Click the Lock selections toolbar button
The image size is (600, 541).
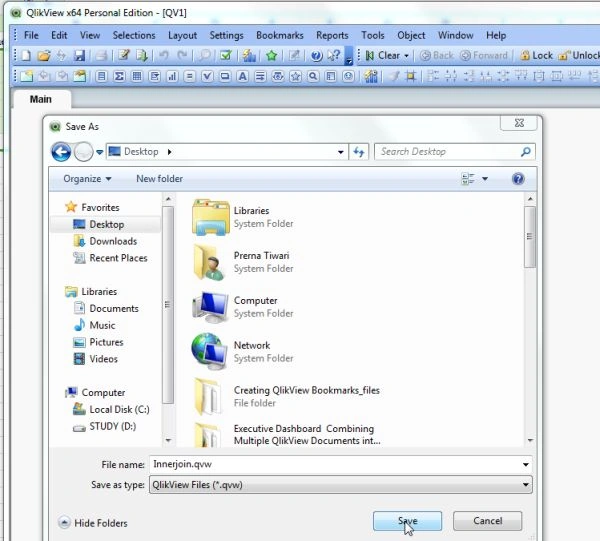(x=536, y=55)
